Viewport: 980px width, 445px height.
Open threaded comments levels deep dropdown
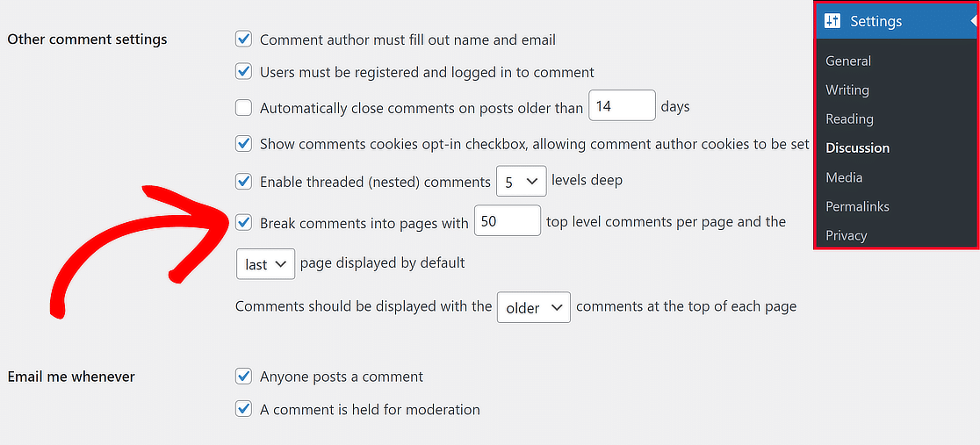(521, 182)
